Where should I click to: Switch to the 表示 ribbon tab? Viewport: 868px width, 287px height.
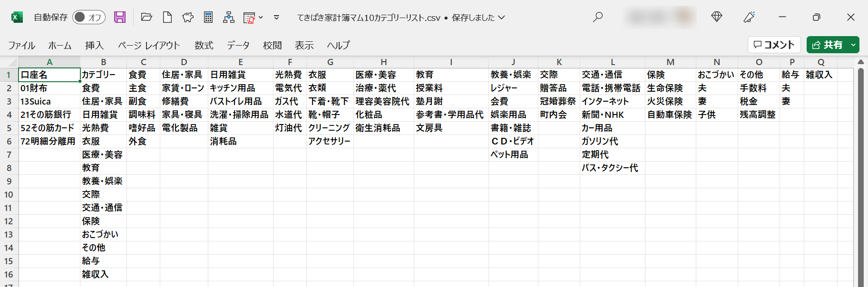coord(304,45)
